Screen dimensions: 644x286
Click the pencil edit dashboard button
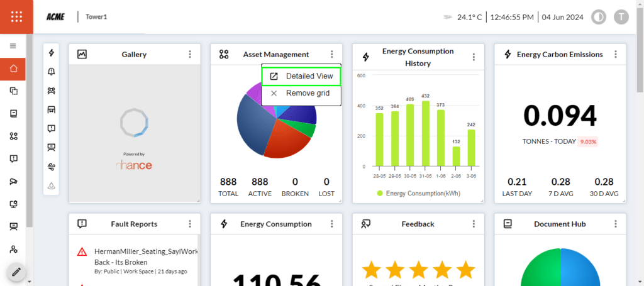tap(17, 272)
